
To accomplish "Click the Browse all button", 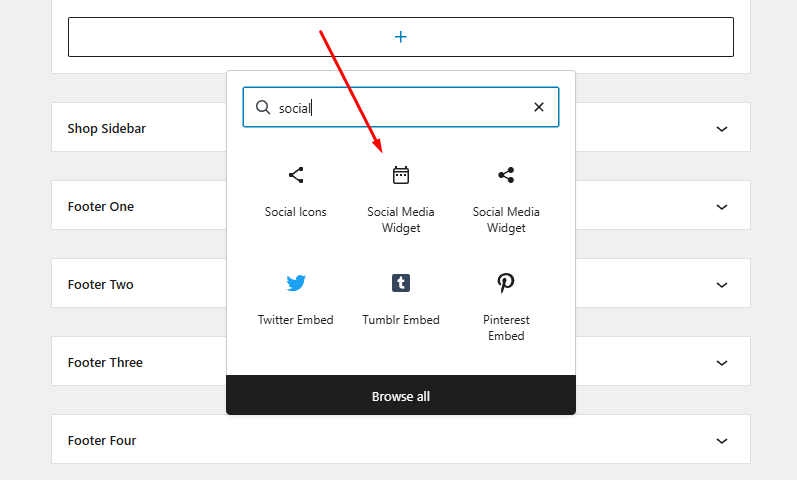I will (x=401, y=396).
